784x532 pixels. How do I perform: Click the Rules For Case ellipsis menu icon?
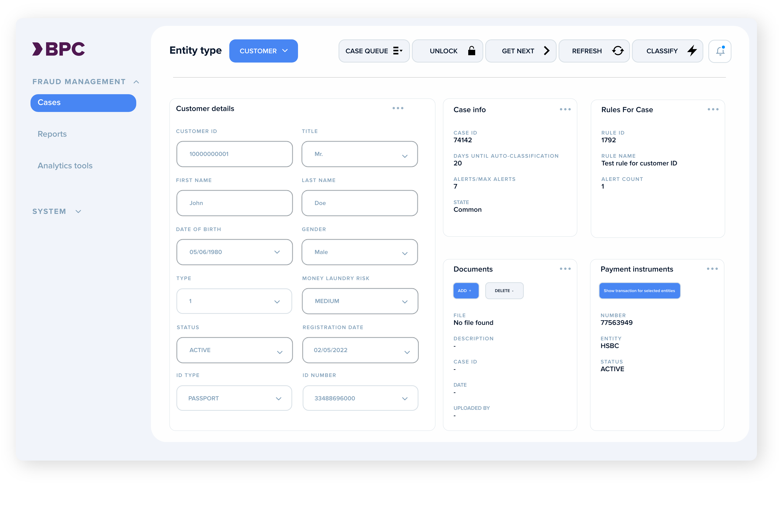713,109
